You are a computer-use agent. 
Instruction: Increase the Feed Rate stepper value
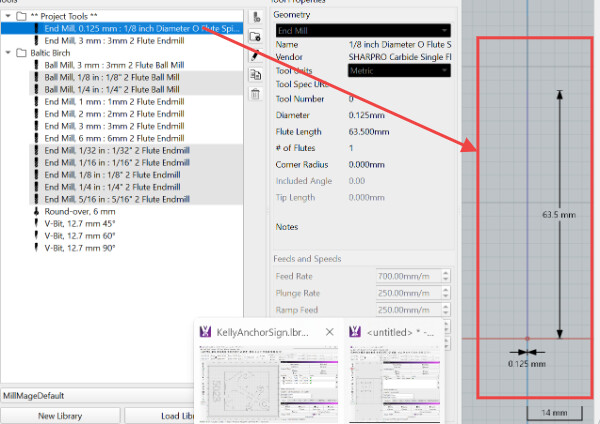(x=445, y=273)
